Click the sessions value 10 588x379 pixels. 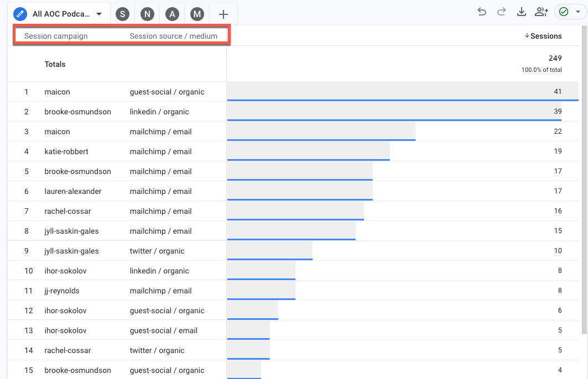click(x=558, y=250)
